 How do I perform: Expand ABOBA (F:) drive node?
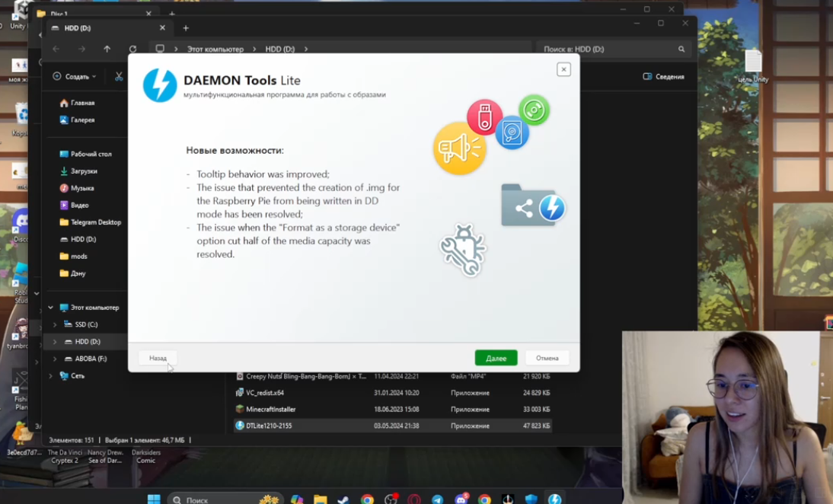coord(55,359)
